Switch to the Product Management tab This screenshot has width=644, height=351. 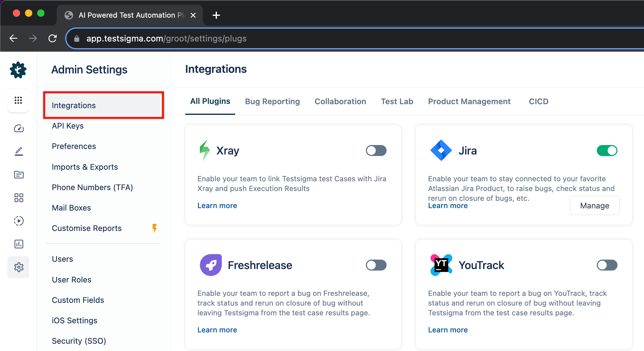[x=469, y=101]
